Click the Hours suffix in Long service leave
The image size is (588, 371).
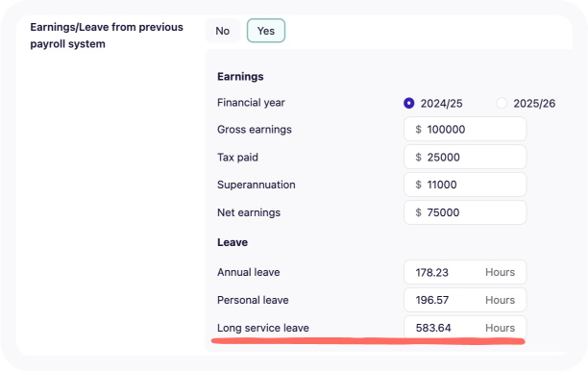[x=500, y=328]
